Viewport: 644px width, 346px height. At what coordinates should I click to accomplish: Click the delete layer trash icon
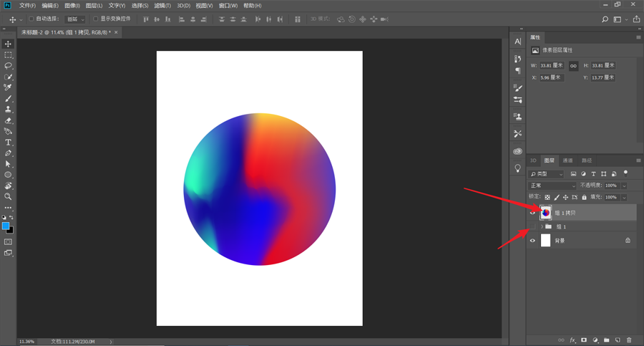pos(629,340)
